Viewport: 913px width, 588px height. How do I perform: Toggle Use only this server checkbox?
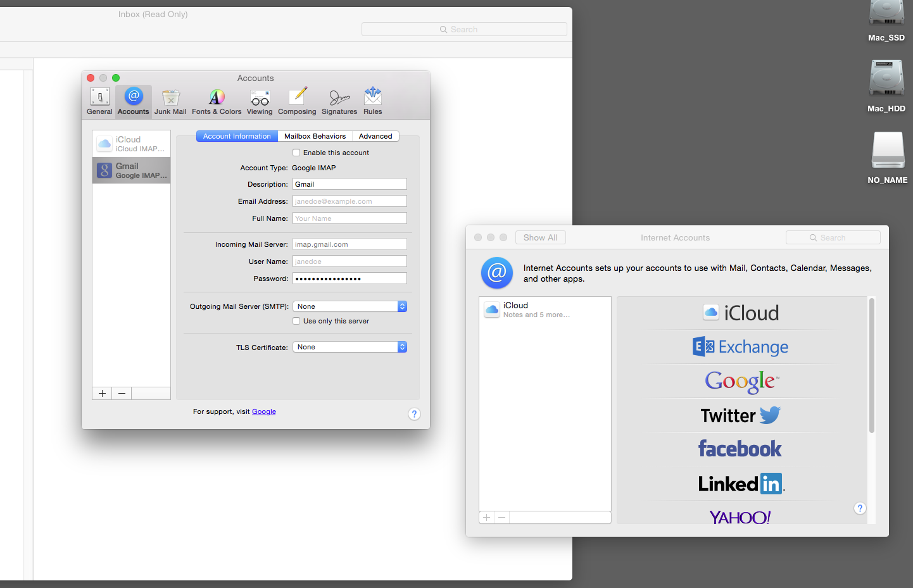(296, 321)
